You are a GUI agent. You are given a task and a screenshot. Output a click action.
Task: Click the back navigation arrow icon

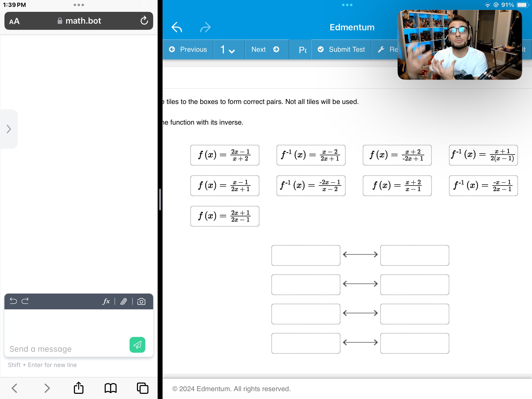tap(177, 28)
